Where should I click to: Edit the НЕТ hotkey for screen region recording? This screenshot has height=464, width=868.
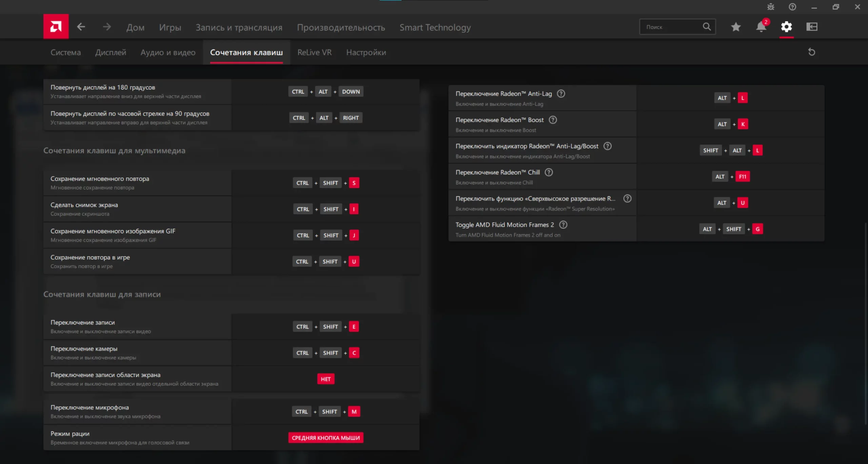(325, 379)
